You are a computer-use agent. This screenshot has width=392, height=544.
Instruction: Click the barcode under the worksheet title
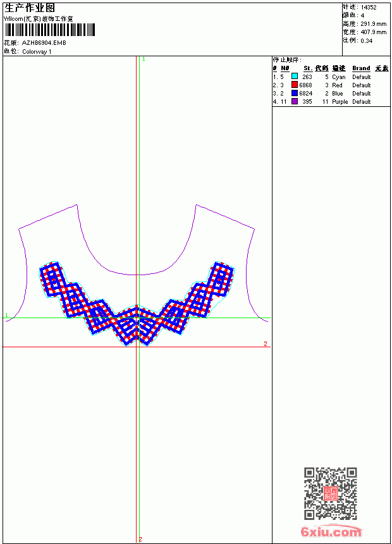[49, 30]
